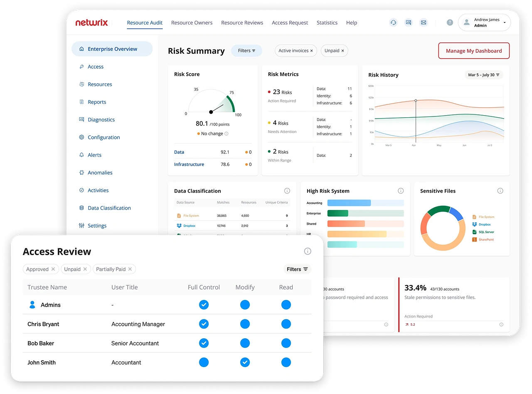Click the info icon on Data Classification card
The width and height of the screenshot is (532, 394).
click(x=287, y=191)
